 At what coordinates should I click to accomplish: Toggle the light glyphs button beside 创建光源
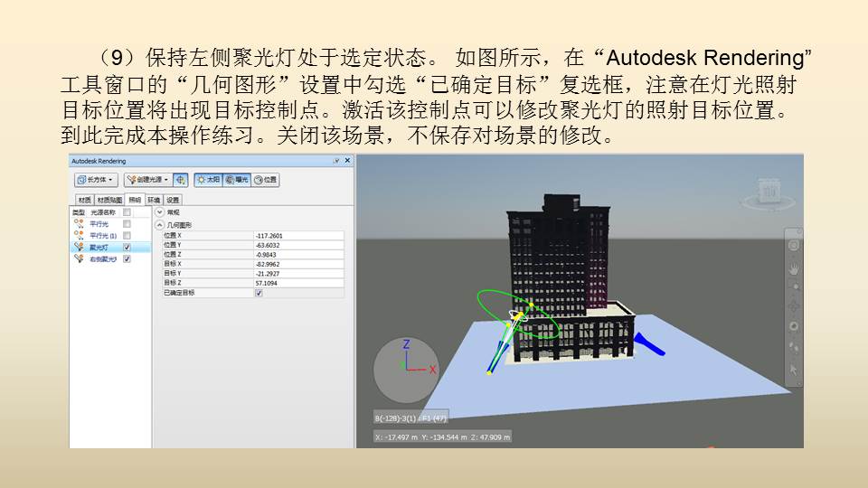click(x=181, y=180)
